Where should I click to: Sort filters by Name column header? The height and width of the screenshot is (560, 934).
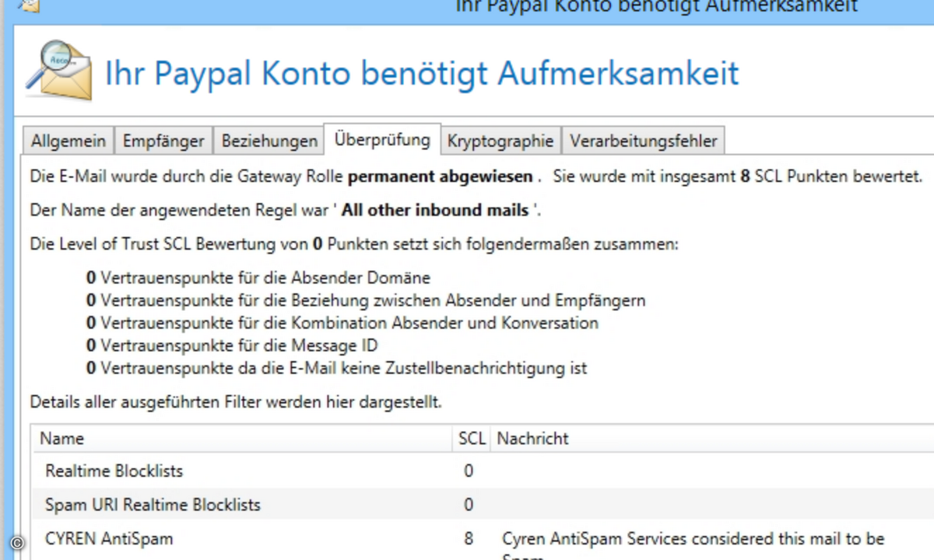point(244,439)
